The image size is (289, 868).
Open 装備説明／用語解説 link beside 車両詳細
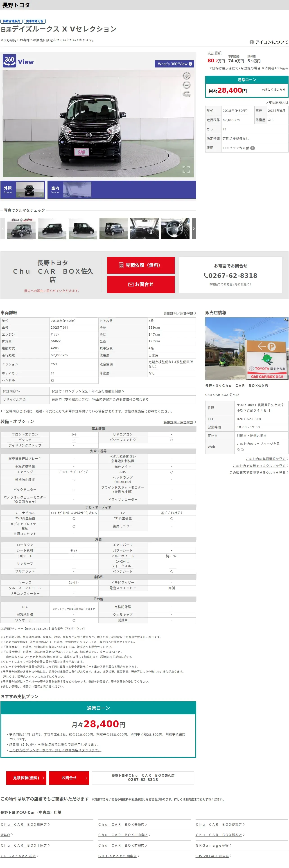[x=180, y=313]
